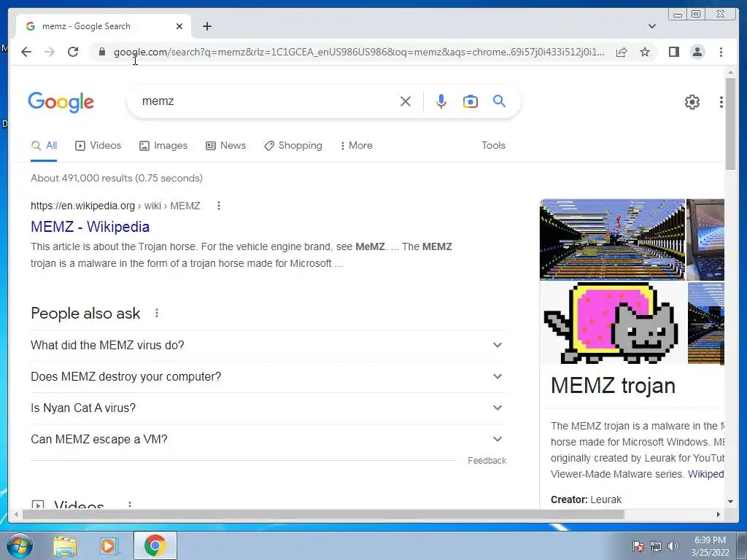Switch to the Videos tab

[98, 146]
